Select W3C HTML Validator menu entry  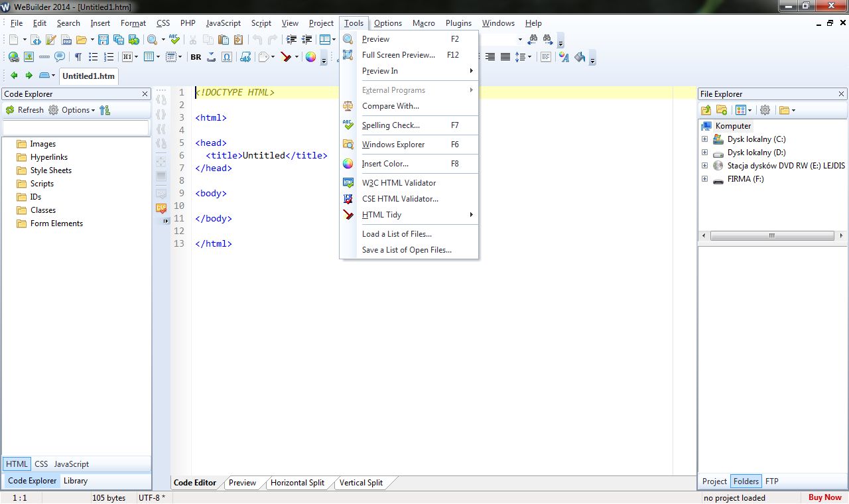[x=409, y=183]
